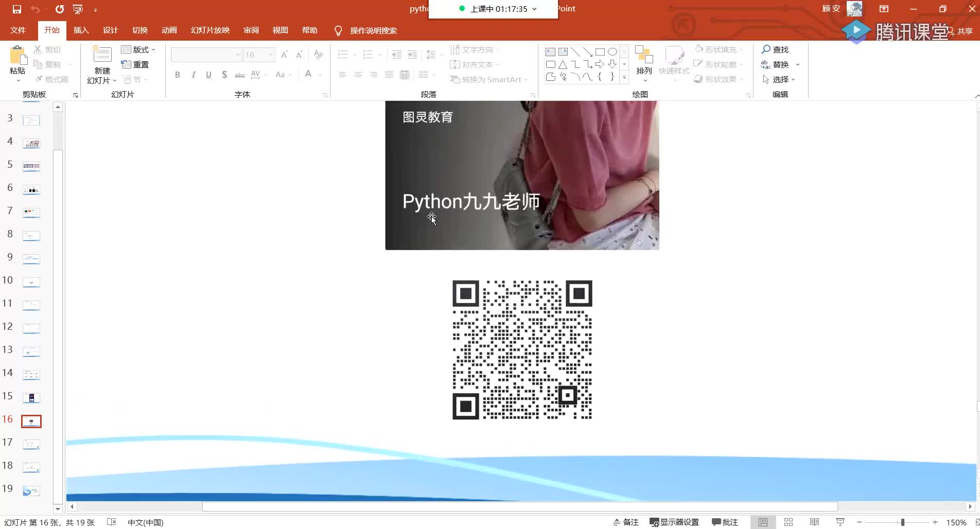This screenshot has width=980, height=529.
Task: Open the font size combo box
Action: pos(259,55)
